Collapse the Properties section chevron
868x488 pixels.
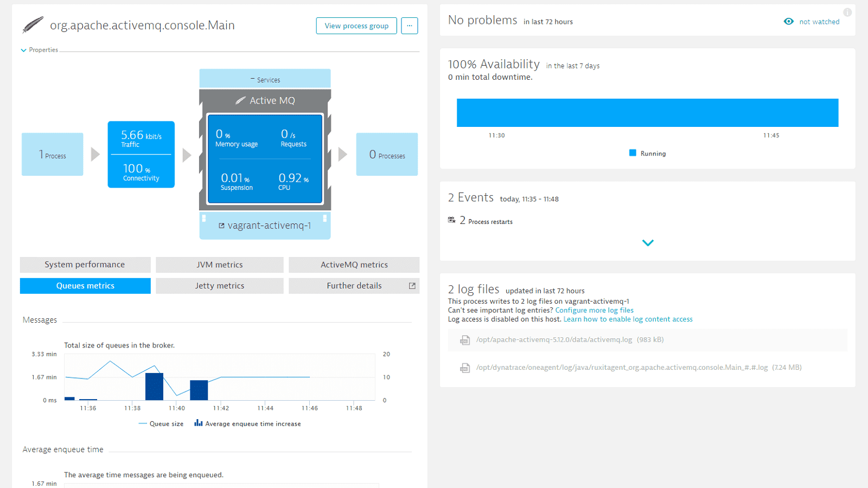23,50
